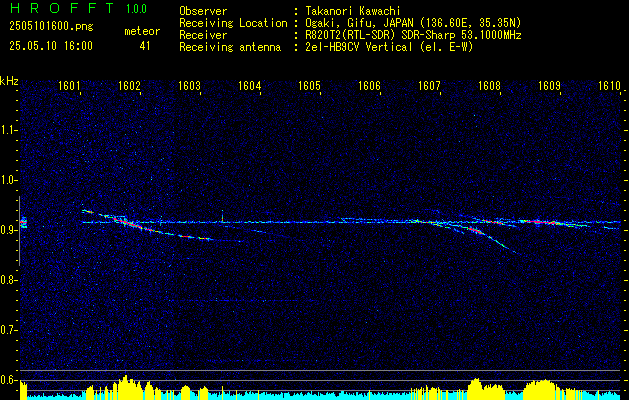Click the R820T2(RTL-SDR) receiver text
Viewport: 629px width, 400px height.
point(413,35)
